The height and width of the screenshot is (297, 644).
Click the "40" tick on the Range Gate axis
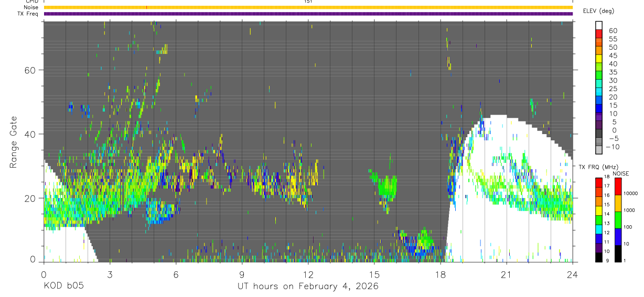30,134
